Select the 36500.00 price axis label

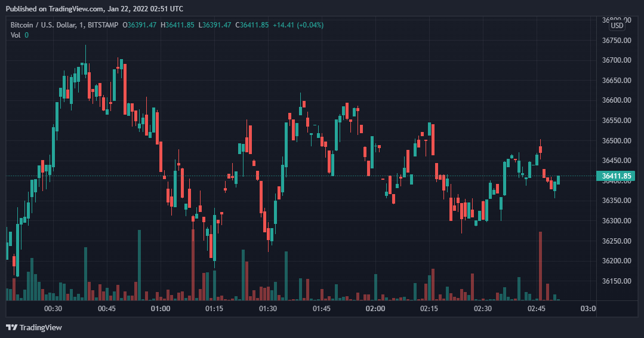617,141
